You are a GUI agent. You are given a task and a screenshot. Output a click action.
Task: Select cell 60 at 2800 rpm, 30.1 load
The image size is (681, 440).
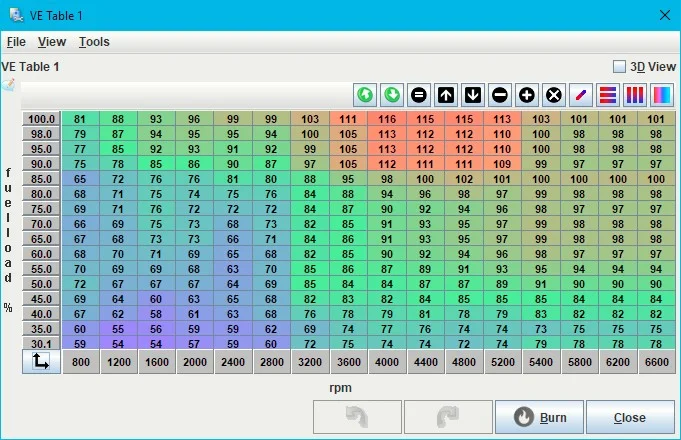pyautogui.click(x=271, y=344)
